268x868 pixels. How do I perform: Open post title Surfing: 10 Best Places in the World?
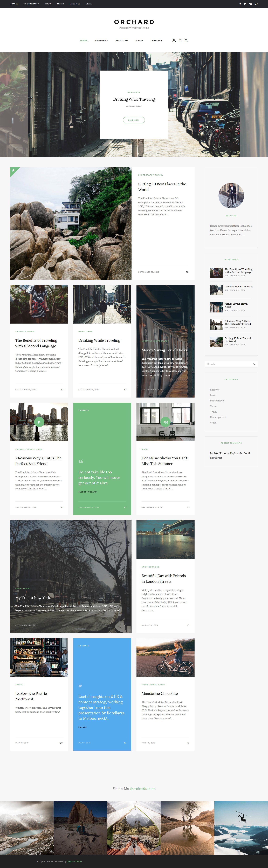click(162, 187)
